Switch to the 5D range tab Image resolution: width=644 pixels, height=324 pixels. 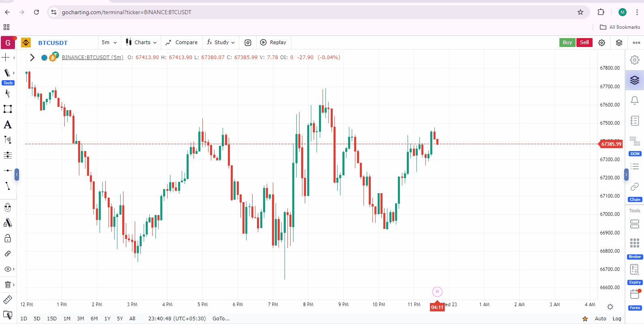pyautogui.click(x=37, y=319)
